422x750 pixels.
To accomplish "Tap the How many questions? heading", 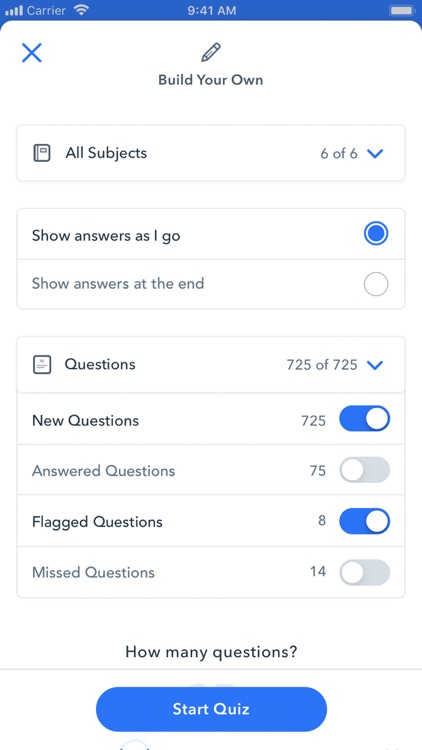I will pos(211,651).
